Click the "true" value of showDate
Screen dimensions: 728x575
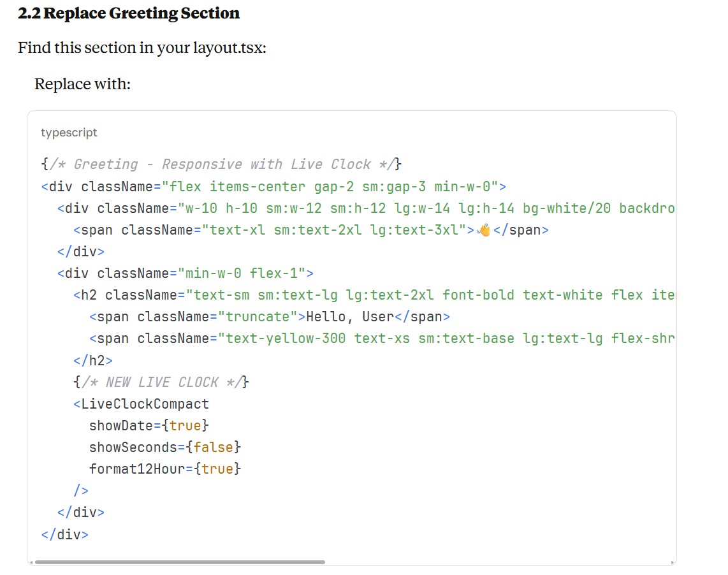point(185,425)
